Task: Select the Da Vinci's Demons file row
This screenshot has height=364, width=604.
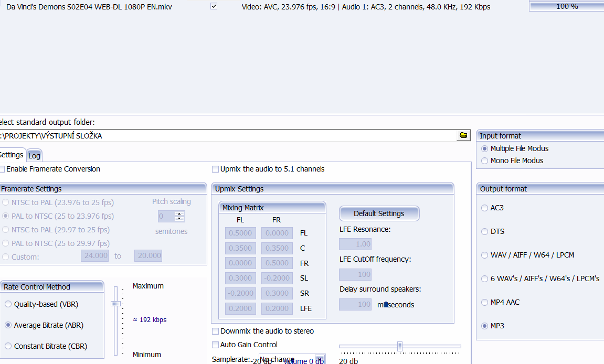Action: [x=89, y=7]
